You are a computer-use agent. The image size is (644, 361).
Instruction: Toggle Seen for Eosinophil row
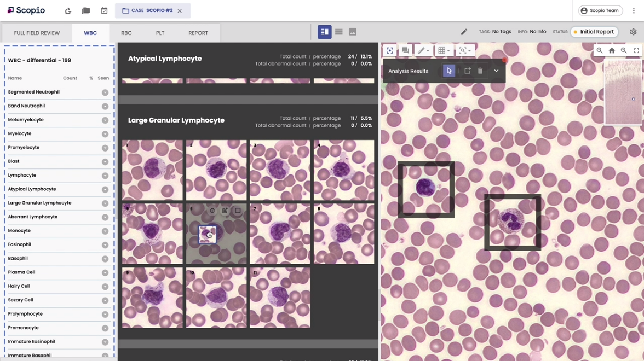click(x=105, y=245)
